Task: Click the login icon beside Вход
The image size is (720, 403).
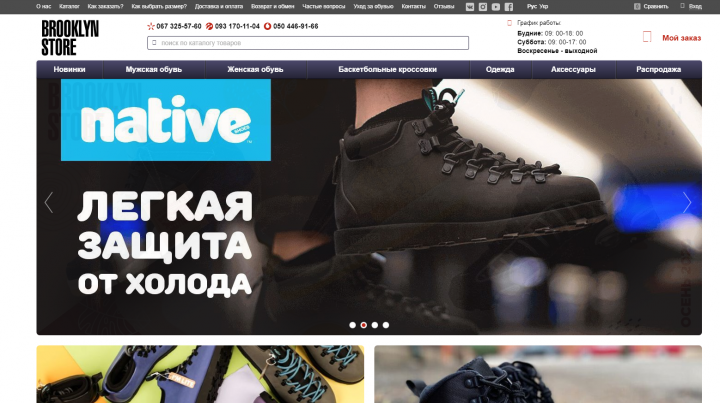Action: (x=682, y=6)
